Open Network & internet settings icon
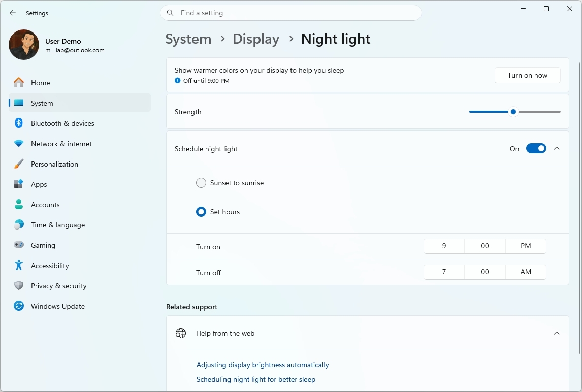Image resolution: width=582 pixels, height=392 pixels. tap(19, 143)
